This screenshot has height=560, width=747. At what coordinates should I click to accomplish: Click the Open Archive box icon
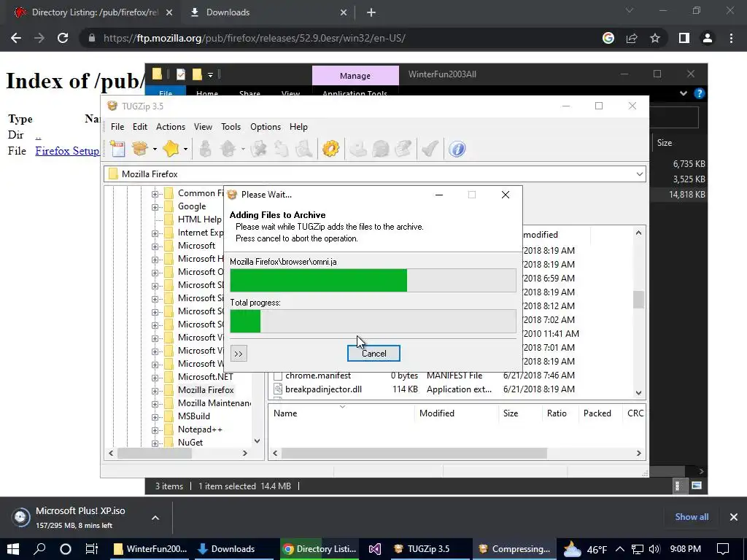point(140,149)
